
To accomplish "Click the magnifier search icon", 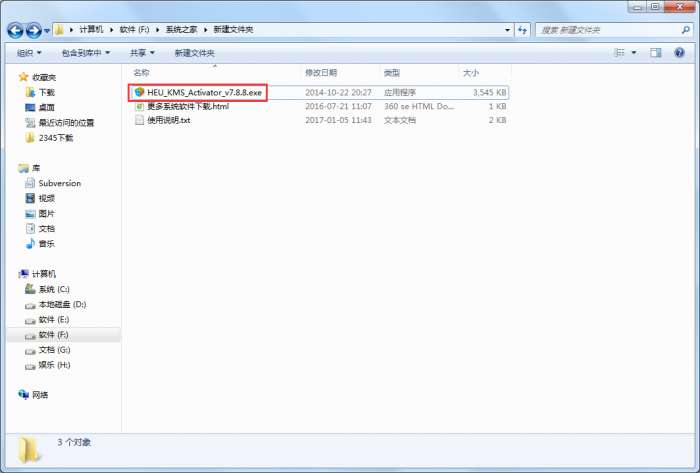I will [686, 30].
